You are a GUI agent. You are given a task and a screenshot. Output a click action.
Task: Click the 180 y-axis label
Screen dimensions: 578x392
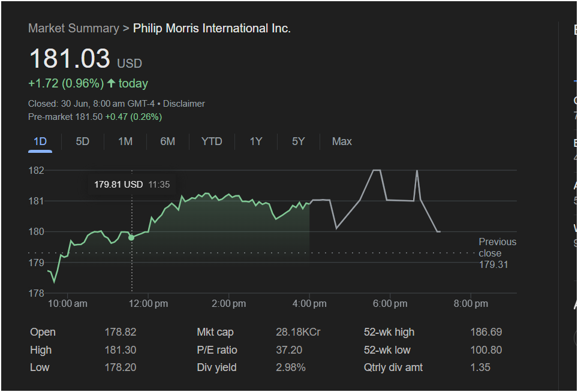tap(36, 232)
